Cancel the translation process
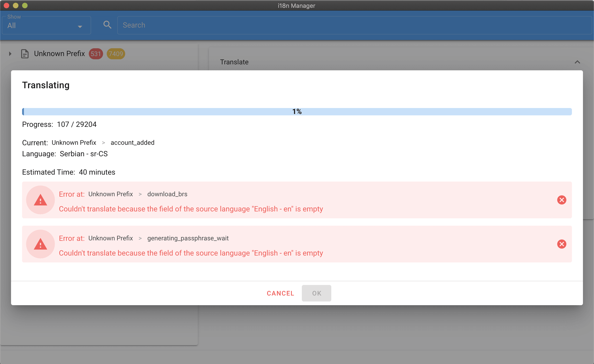 pyautogui.click(x=280, y=293)
